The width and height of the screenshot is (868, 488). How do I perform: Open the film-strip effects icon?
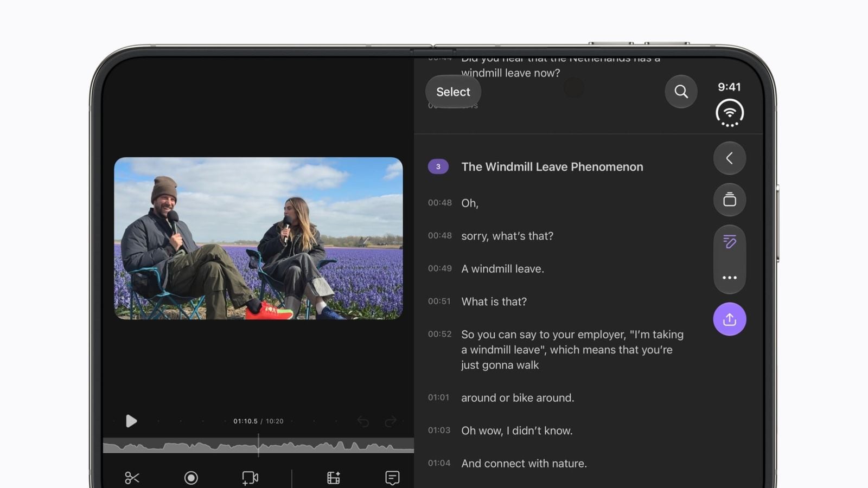tap(333, 478)
